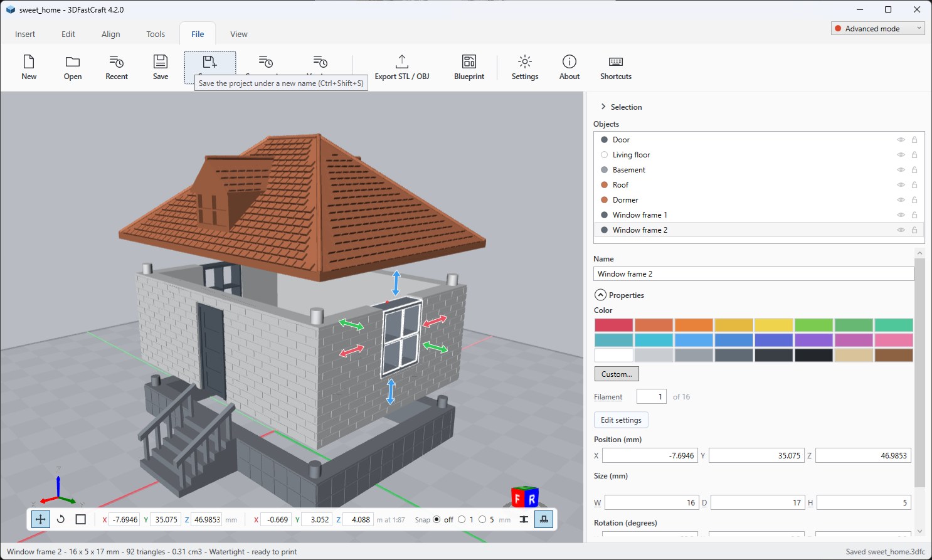Click the Size W field showing 16
The width and height of the screenshot is (932, 560).
coord(652,502)
